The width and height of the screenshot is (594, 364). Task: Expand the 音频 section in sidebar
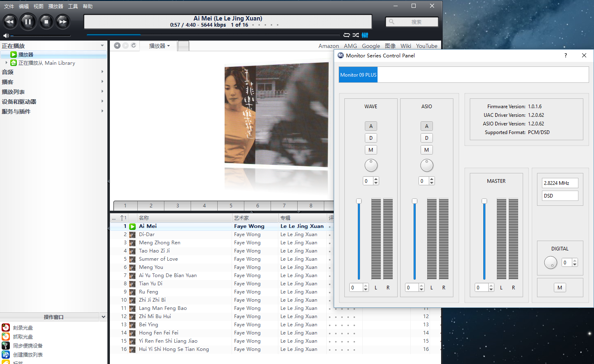coord(7,72)
